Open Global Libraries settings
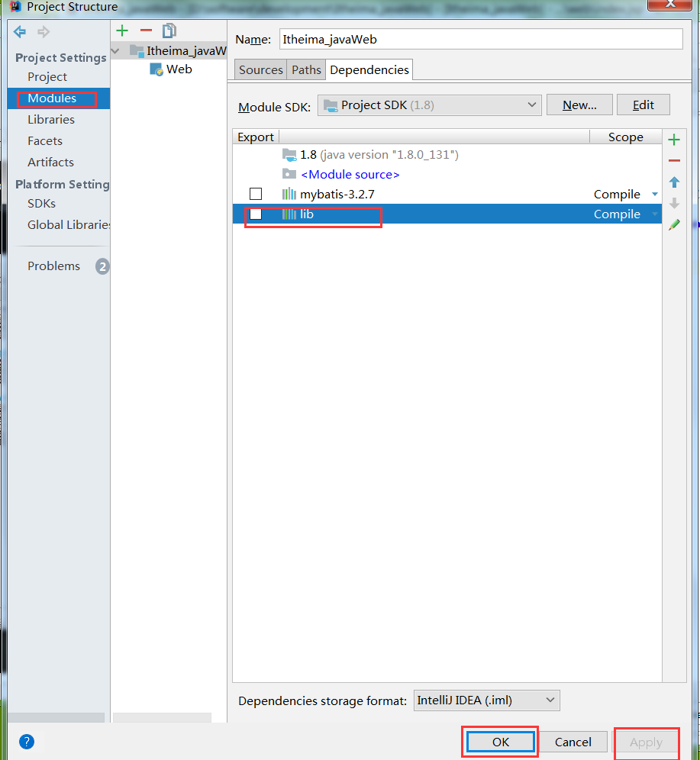 69,225
